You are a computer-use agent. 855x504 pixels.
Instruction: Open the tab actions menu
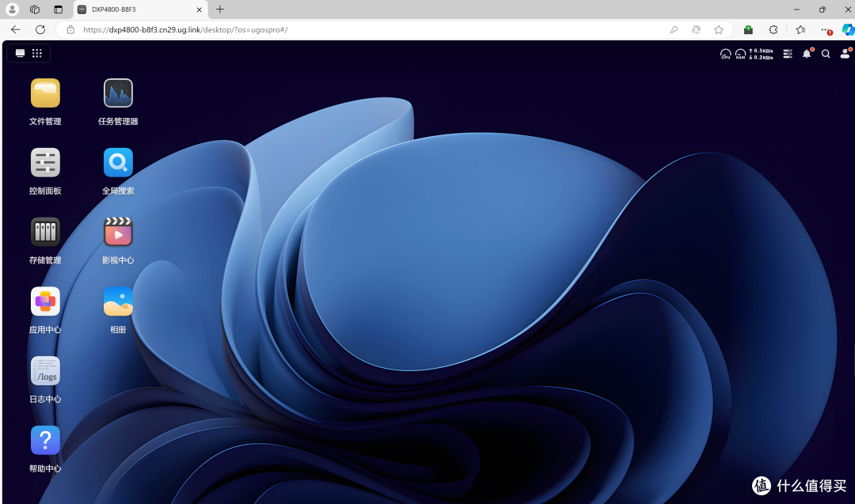[58, 9]
